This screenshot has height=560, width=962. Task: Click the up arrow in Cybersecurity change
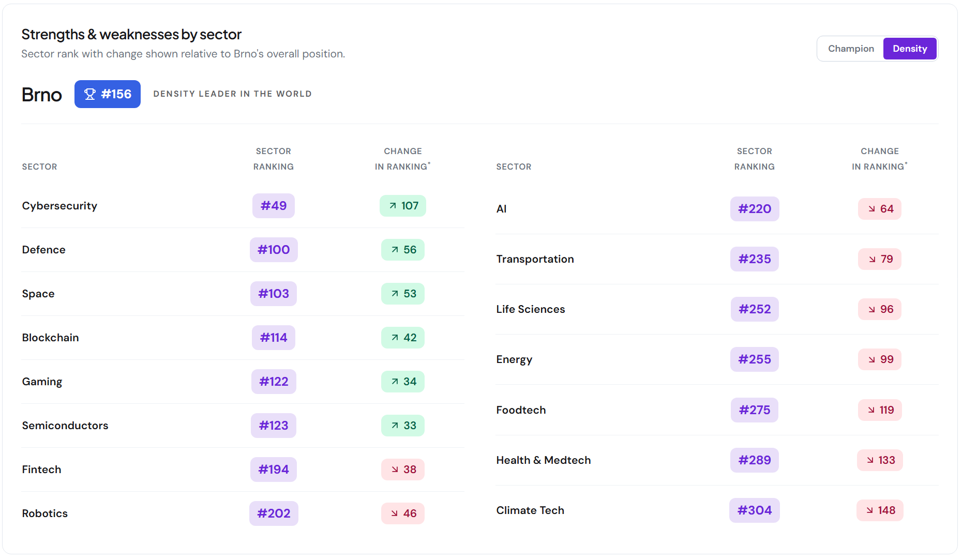point(393,206)
